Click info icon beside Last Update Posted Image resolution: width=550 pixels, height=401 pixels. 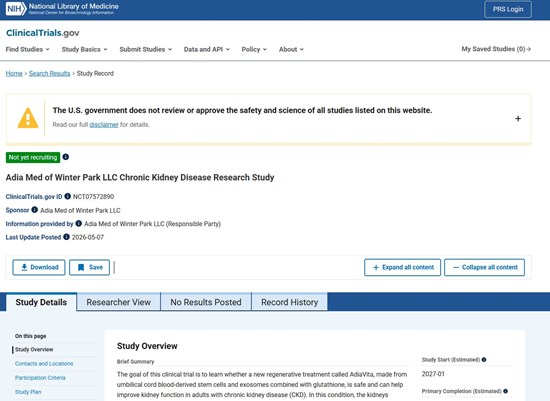(x=66, y=237)
